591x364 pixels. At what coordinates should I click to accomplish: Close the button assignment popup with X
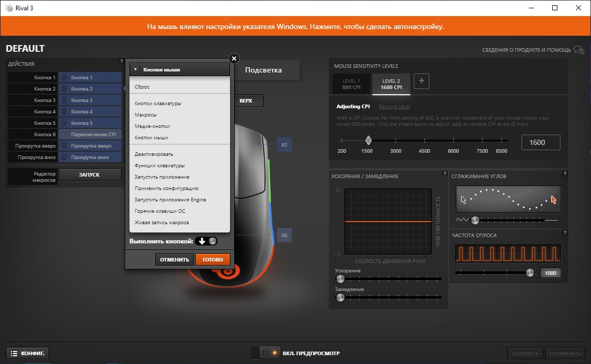(x=234, y=59)
